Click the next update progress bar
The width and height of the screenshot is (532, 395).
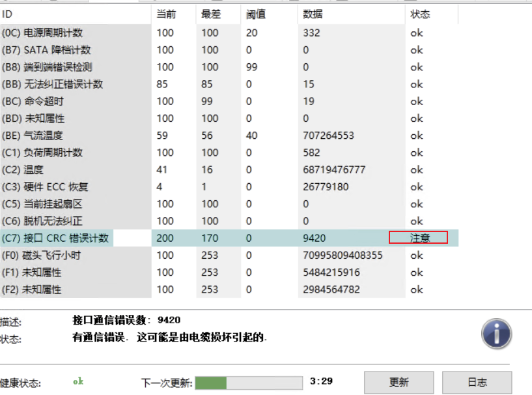(x=249, y=383)
